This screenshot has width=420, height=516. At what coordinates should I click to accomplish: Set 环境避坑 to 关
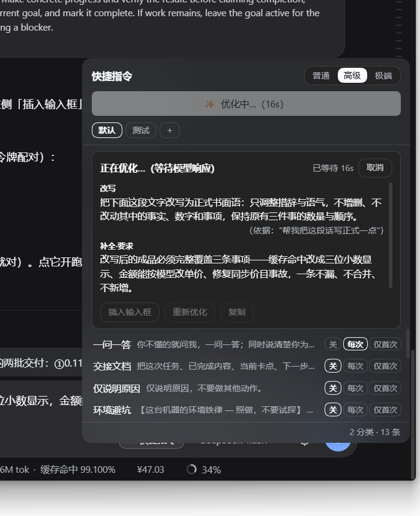[333, 410]
